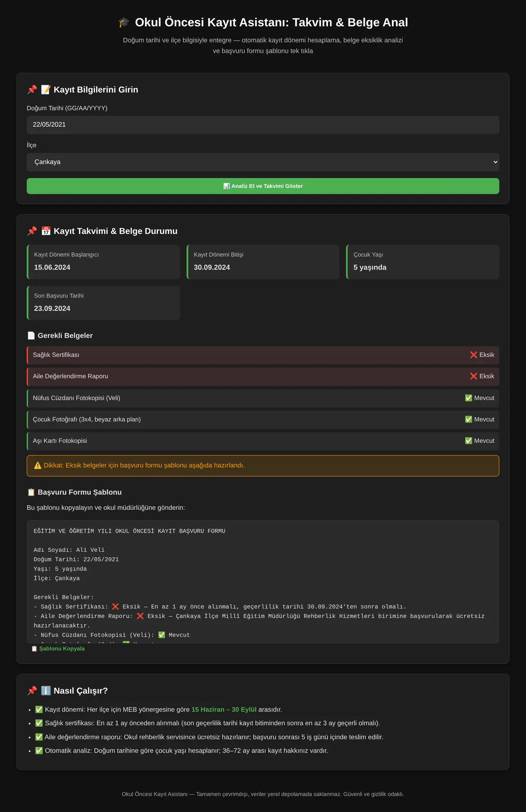The width and height of the screenshot is (526, 812).
Task: Click the Şablonu Kopyala button
Action: click(x=58, y=648)
